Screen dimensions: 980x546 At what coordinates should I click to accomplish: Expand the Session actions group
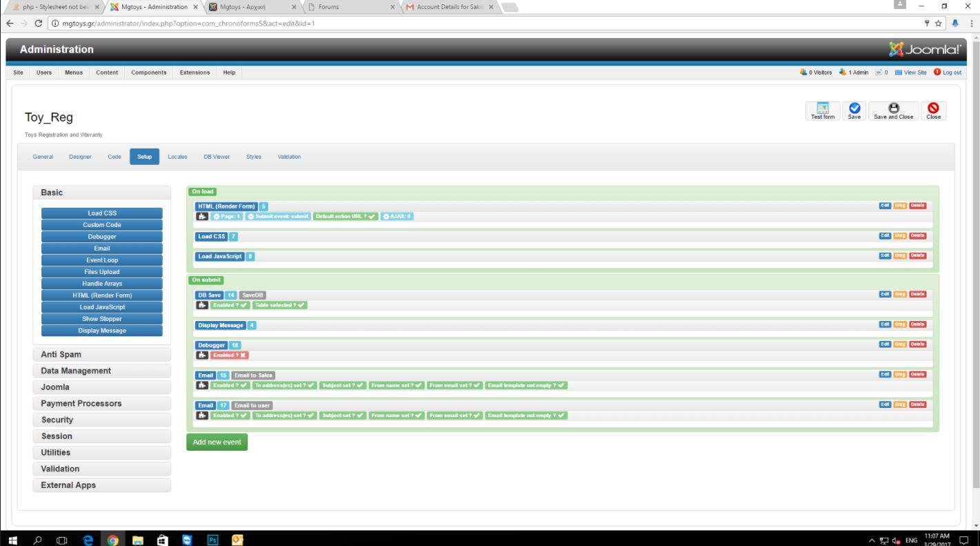[101, 436]
